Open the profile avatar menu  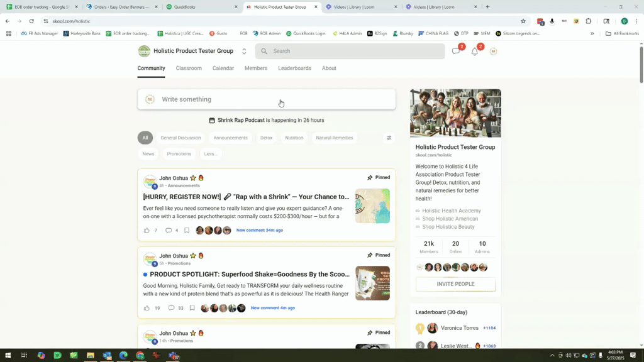[x=493, y=52]
